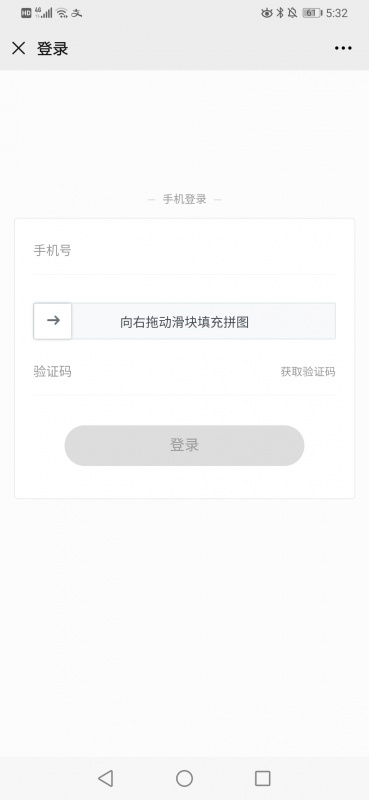Tap the eye comfort icon in status bar
Screen dimensions: 369x800
pyautogui.click(x=266, y=13)
